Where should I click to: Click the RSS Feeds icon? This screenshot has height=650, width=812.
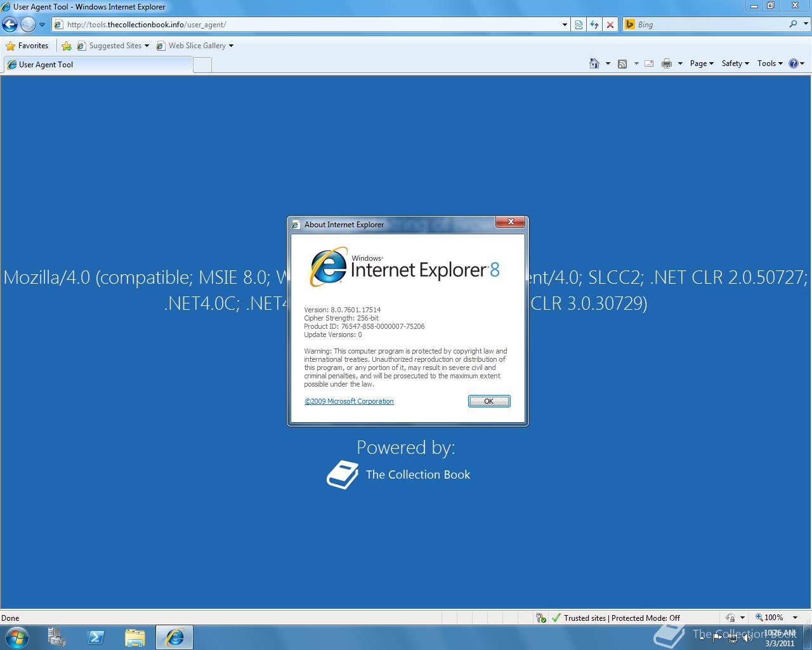(x=622, y=63)
